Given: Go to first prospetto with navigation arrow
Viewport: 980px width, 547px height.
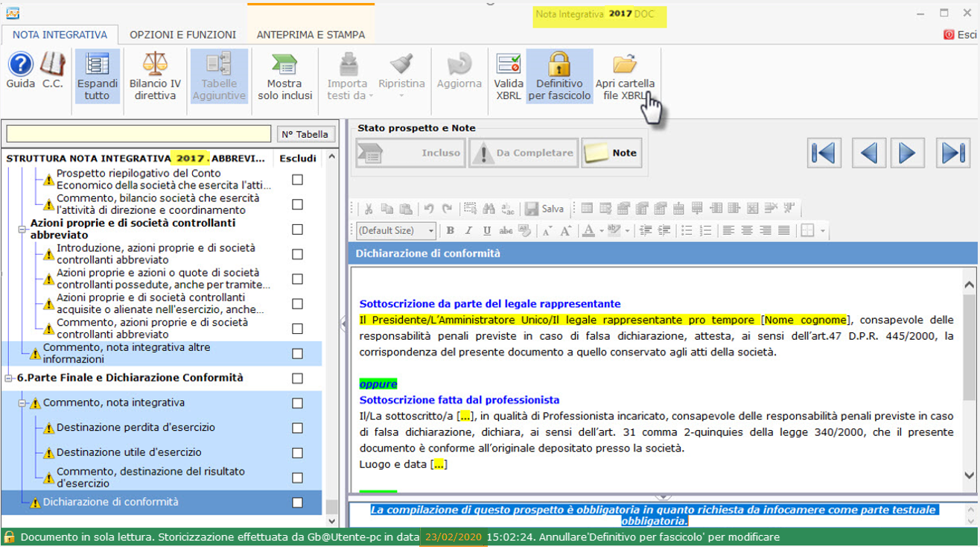Looking at the screenshot, I should click(826, 153).
